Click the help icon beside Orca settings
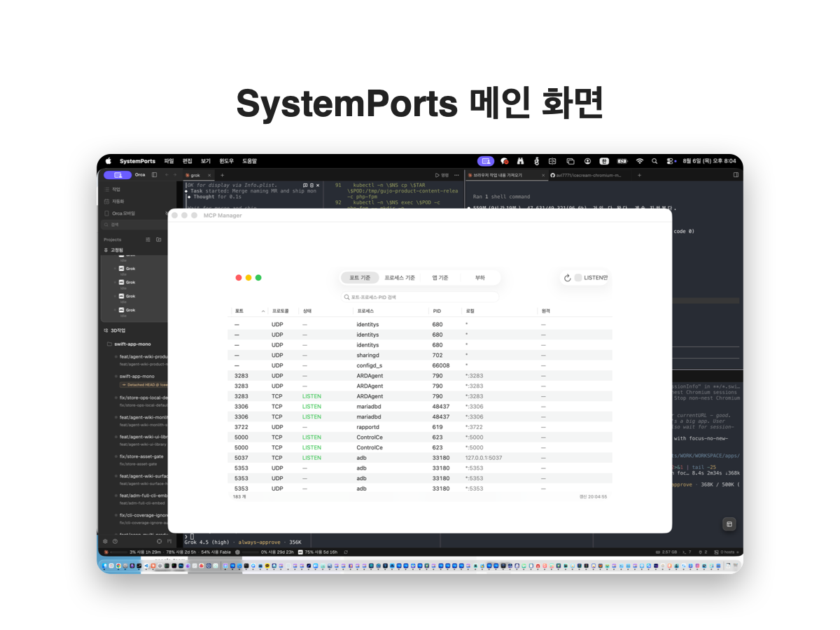The height and width of the screenshot is (630, 840). tap(115, 541)
